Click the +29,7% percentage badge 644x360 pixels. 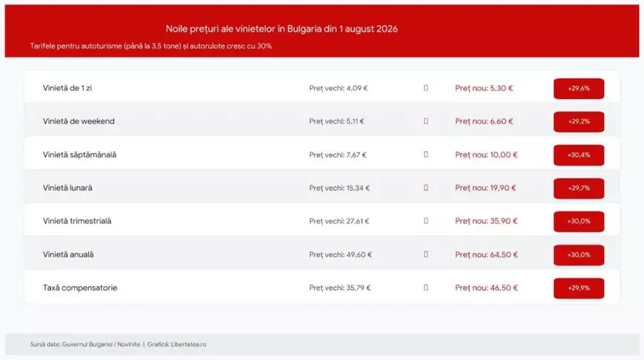(x=579, y=189)
